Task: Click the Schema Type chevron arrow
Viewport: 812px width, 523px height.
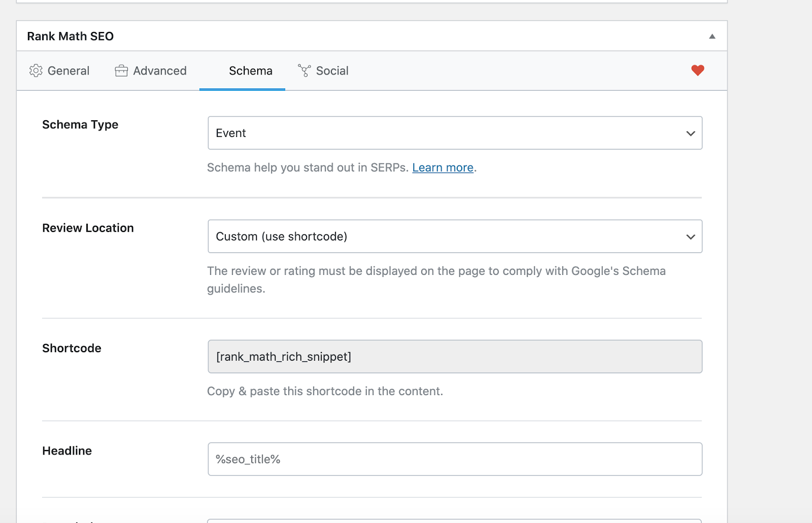Action: point(690,133)
